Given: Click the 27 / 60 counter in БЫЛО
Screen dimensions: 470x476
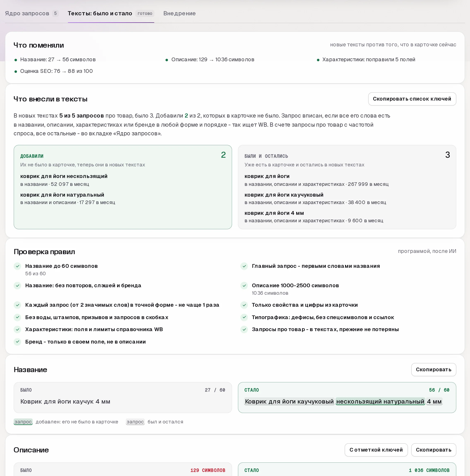Looking at the screenshot, I should pyautogui.click(x=215, y=390).
